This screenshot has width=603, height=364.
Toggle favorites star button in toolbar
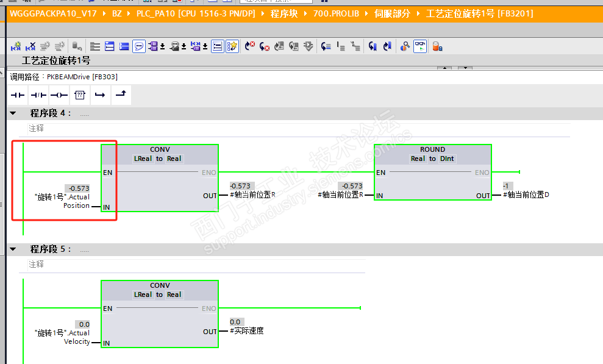point(232,46)
